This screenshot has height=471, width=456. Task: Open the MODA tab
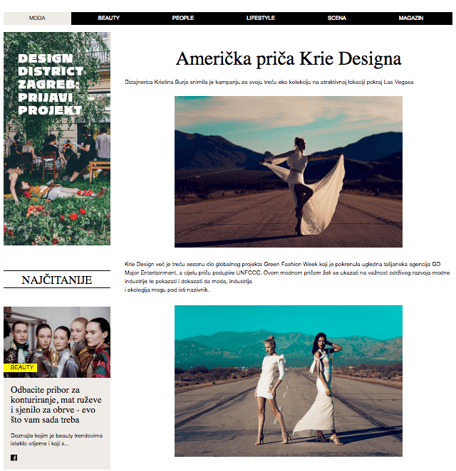pos(37,18)
